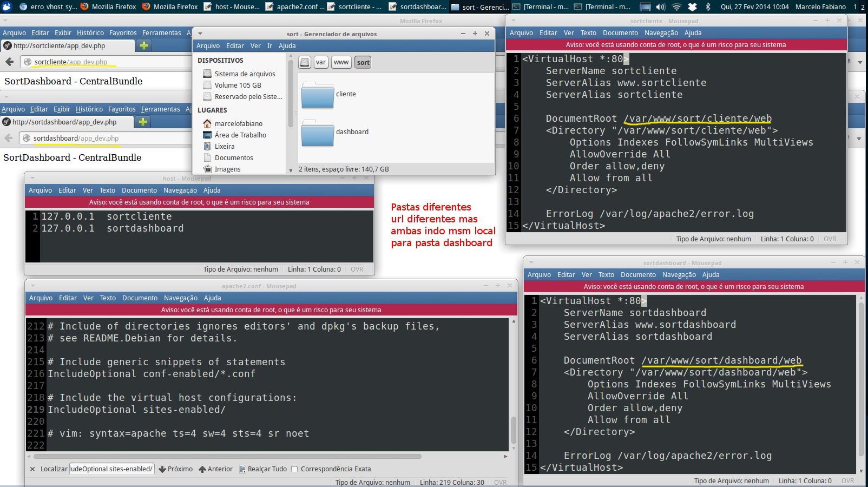The height and width of the screenshot is (487, 868).
Task: Add a new tab in the sortdashboard Firefox window
Action: tap(143, 122)
